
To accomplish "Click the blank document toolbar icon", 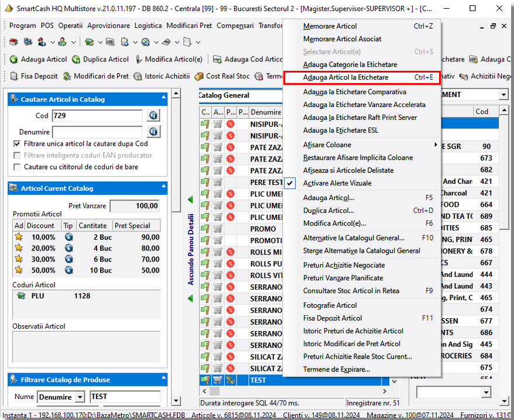I will 187,42.
